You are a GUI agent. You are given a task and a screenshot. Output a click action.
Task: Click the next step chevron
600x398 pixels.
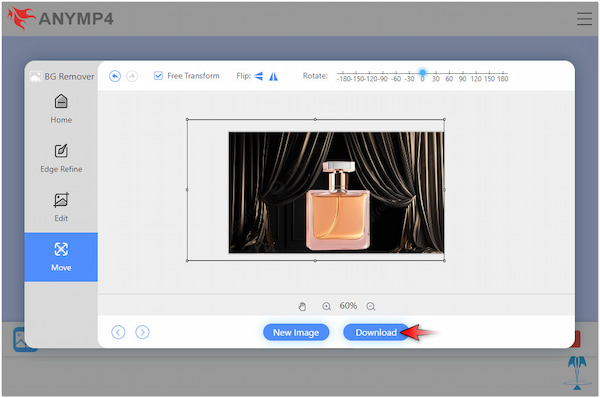tap(142, 332)
